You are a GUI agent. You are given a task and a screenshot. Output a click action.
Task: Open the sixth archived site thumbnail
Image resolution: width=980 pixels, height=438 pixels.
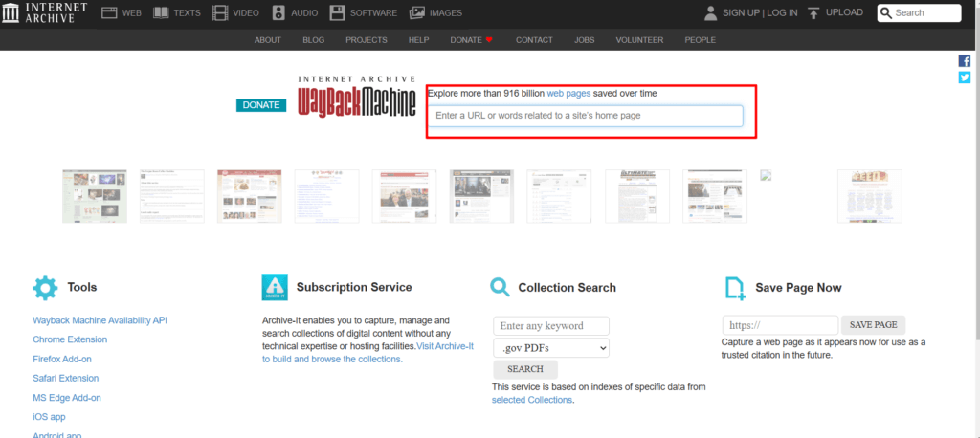(482, 196)
